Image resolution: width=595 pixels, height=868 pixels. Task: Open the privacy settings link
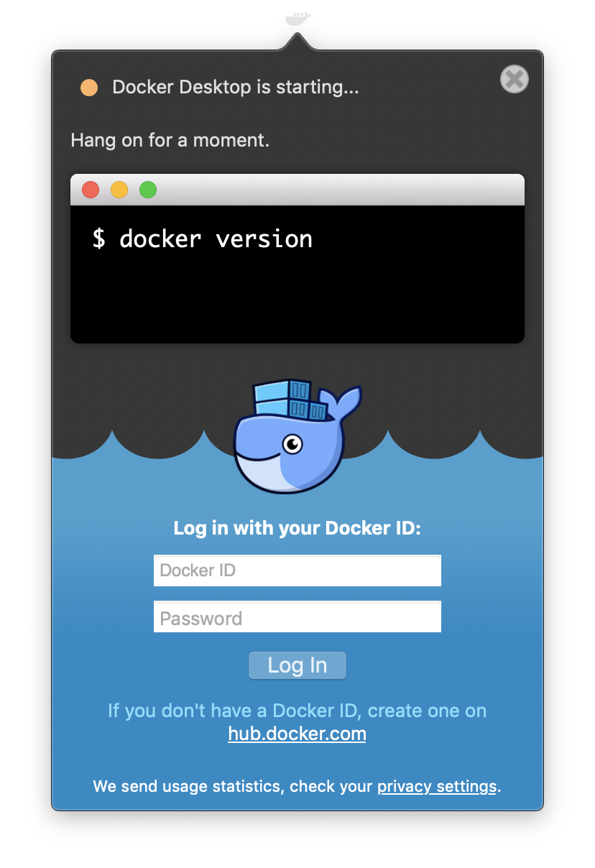[x=437, y=787]
